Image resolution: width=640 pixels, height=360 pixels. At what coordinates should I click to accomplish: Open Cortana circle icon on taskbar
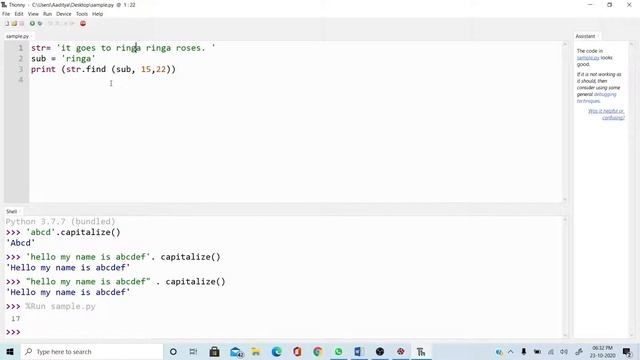173,351
